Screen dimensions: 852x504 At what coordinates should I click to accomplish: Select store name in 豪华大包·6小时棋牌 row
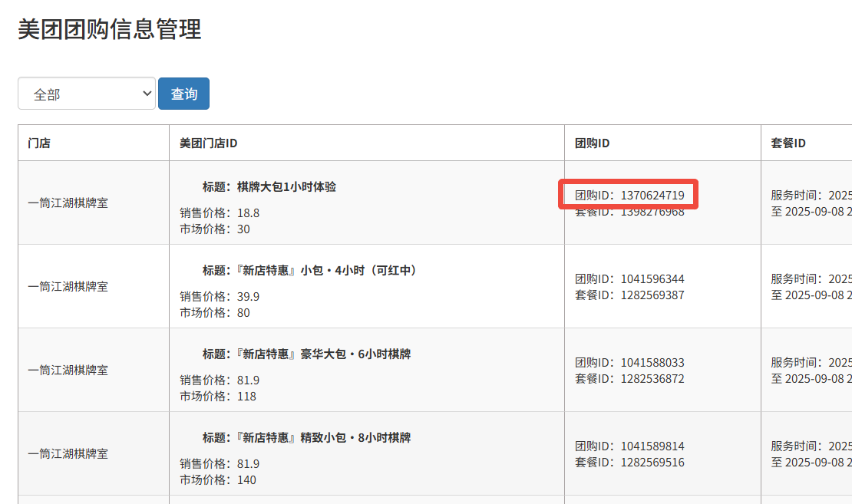pyautogui.click(x=68, y=370)
